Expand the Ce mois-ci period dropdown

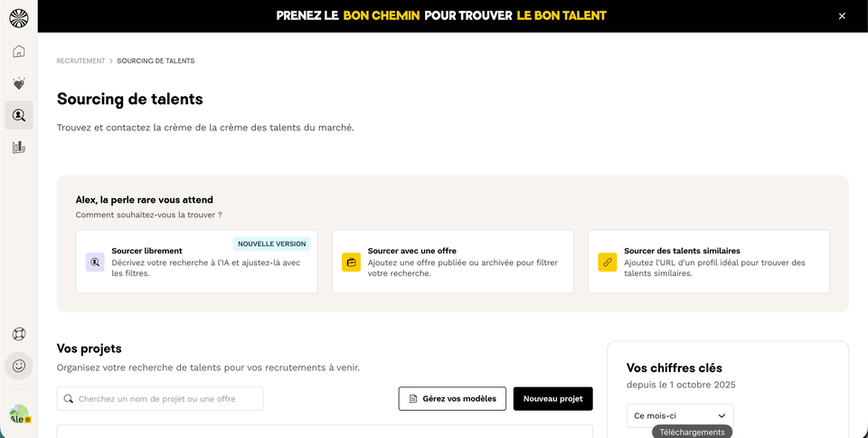679,415
